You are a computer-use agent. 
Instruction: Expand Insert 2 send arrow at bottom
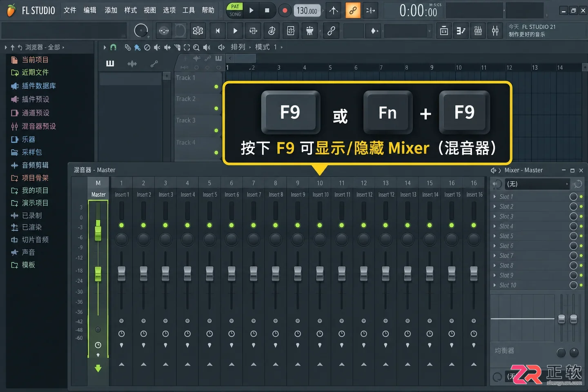tap(143, 364)
